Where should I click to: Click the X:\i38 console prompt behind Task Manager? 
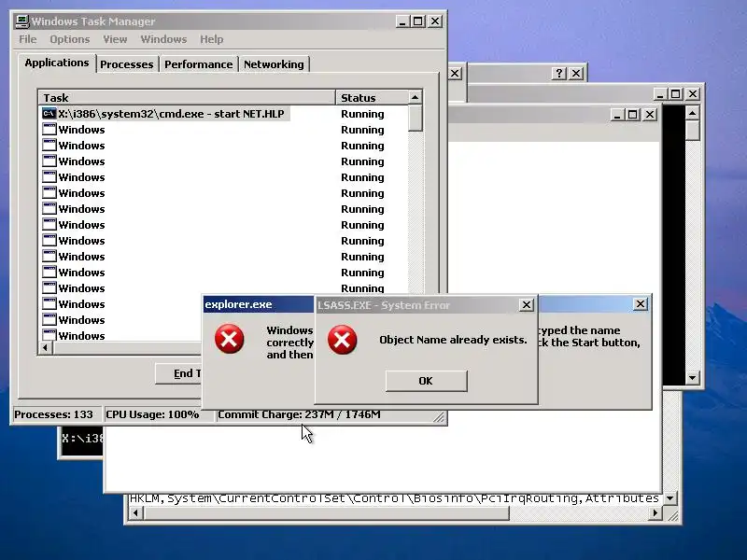point(82,439)
